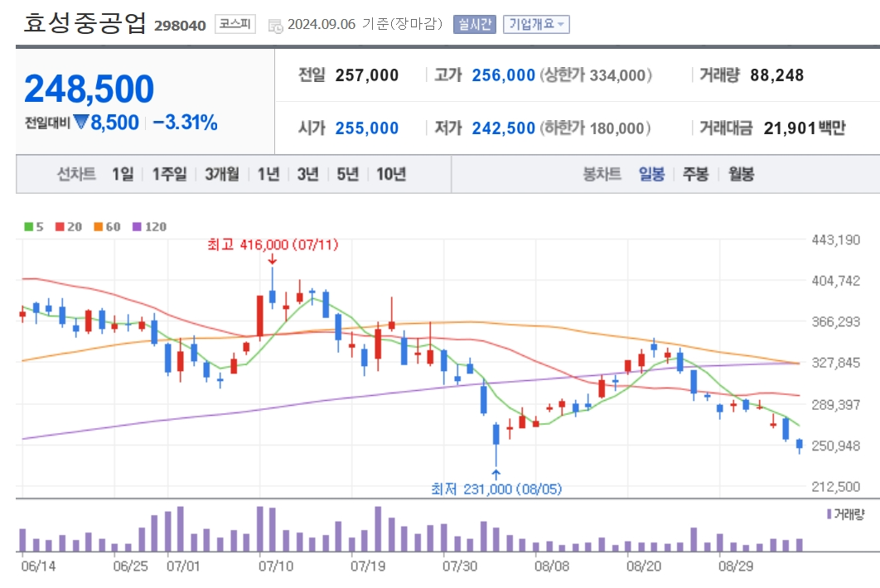This screenshot has height=588, width=880.
Task: Select the 일봉 candlestick chart
Action: click(x=651, y=174)
